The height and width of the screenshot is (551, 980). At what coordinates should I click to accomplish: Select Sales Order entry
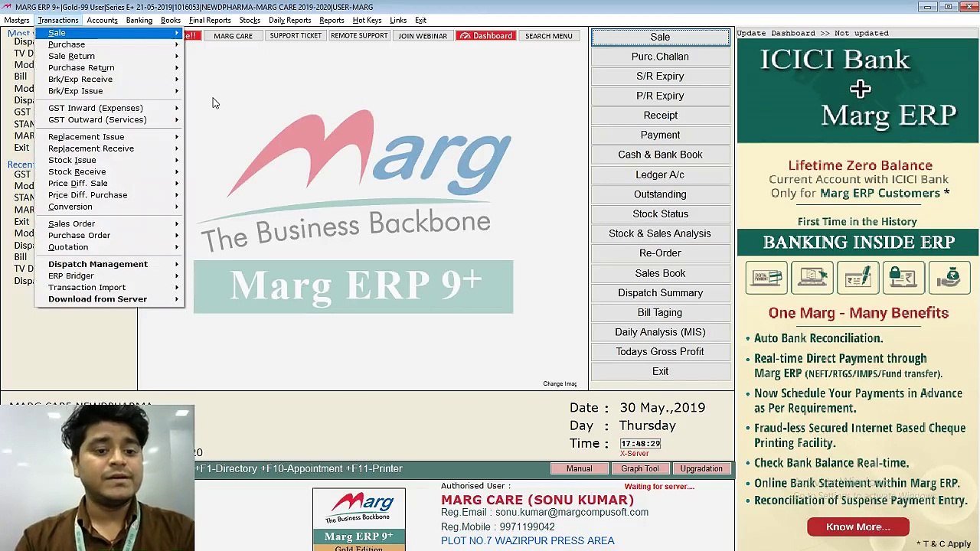tap(109, 223)
